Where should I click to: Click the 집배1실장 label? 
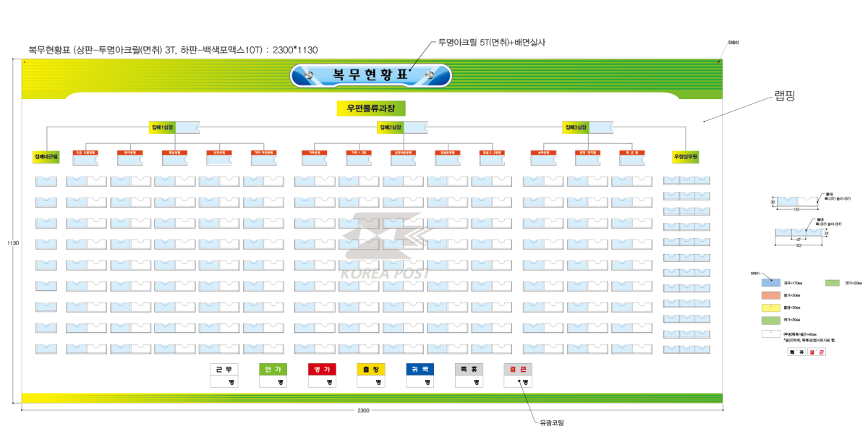[x=162, y=127]
